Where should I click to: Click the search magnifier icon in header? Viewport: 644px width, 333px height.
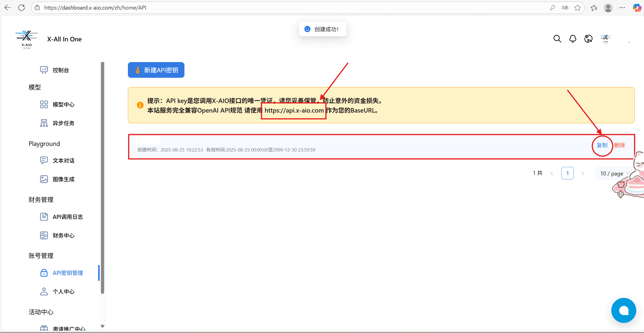click(x=557, y=39)
